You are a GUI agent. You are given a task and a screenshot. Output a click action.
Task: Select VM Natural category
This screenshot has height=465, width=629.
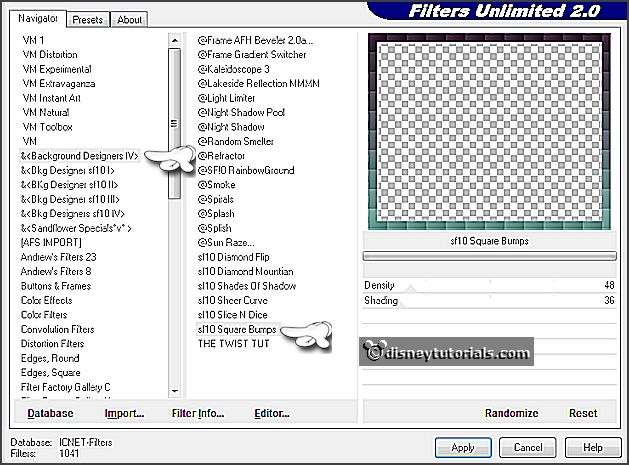pos(46,113)
